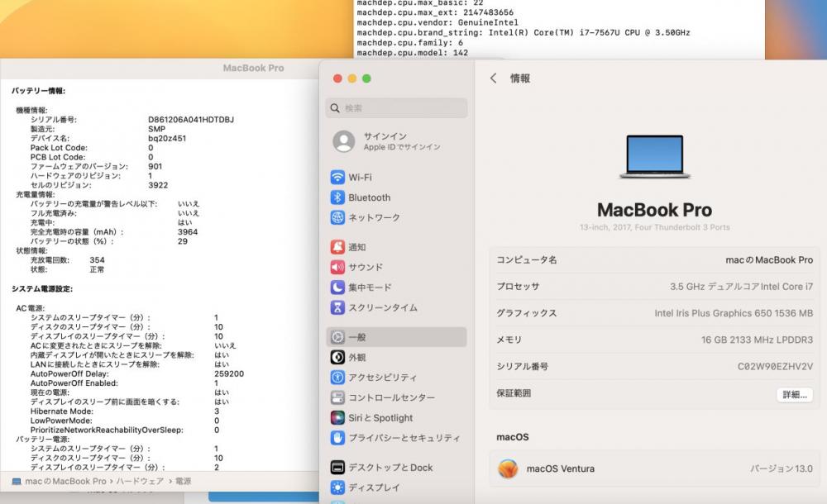
Task: Click サインイン Apple ID sign-in row
Action: click(x=396, y=141)
